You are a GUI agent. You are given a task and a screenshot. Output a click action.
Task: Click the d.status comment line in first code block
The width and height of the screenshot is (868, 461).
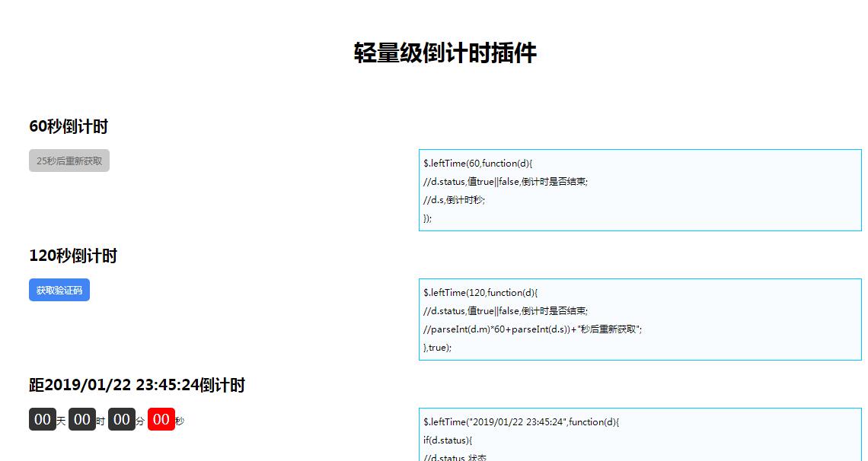click(x=503, y=182)
